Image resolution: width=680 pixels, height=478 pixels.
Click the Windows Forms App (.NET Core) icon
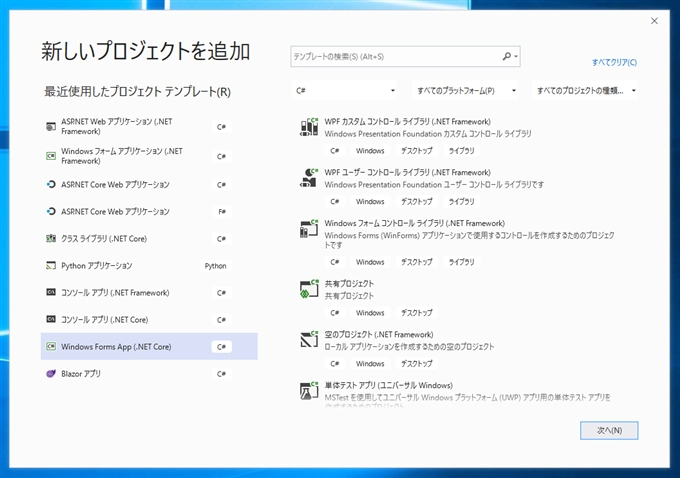click(x=51, y=347)
